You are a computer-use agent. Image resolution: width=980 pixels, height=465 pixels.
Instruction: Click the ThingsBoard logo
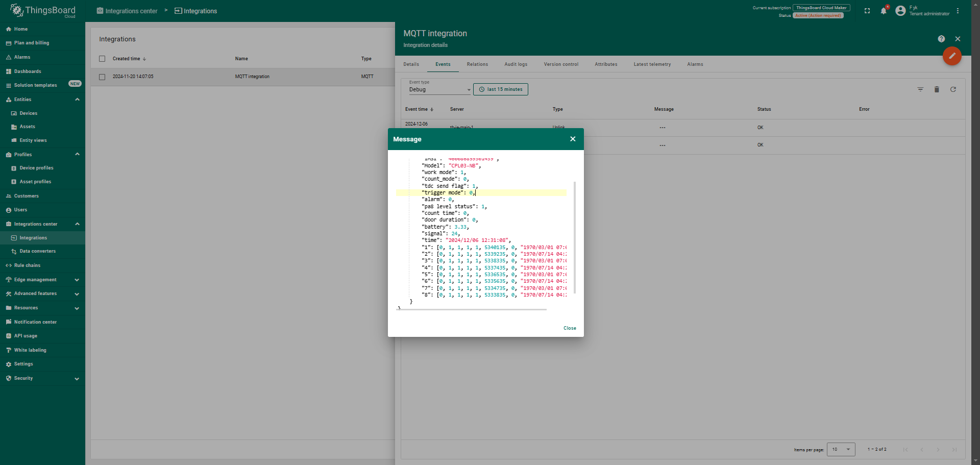tap(43, 11)
